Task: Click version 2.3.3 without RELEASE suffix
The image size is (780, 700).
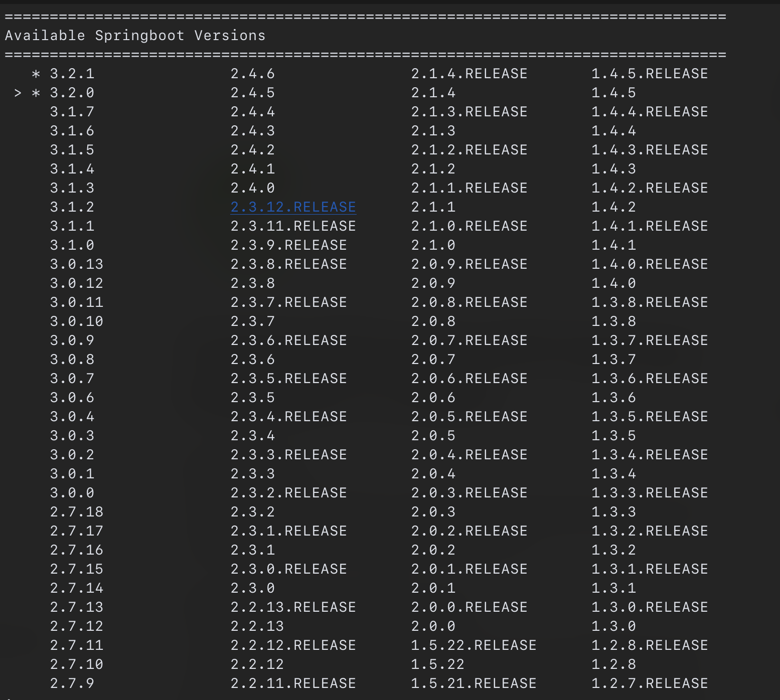Action: tap(253, 474)
